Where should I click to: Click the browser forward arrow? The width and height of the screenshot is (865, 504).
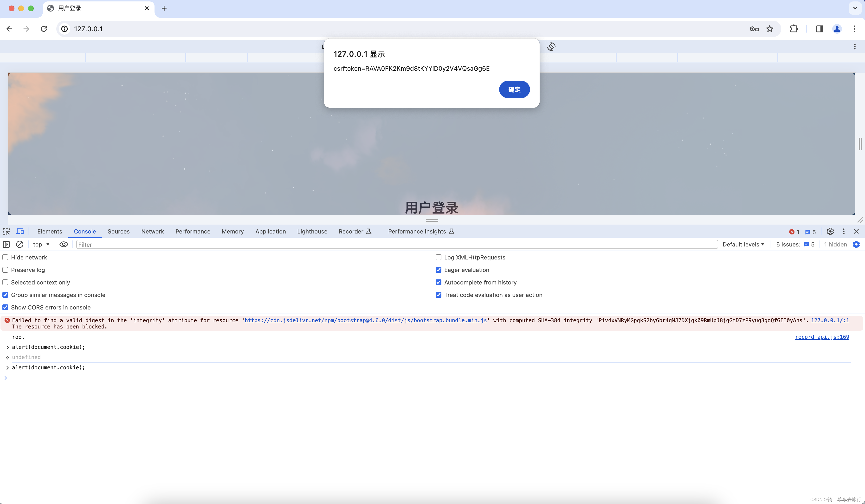click(x=26, y=29)
